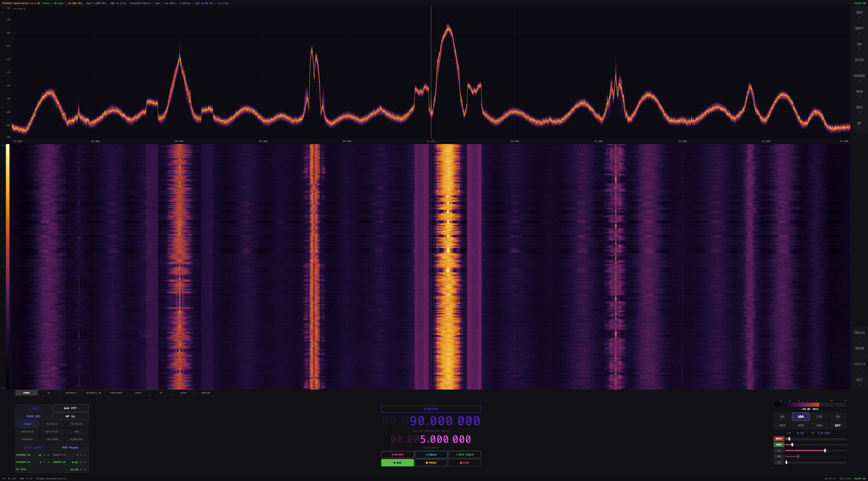Viewport: 868px width, 481px height.
Task: Turn demodulation OFF
Action: [x=838, y=425]
